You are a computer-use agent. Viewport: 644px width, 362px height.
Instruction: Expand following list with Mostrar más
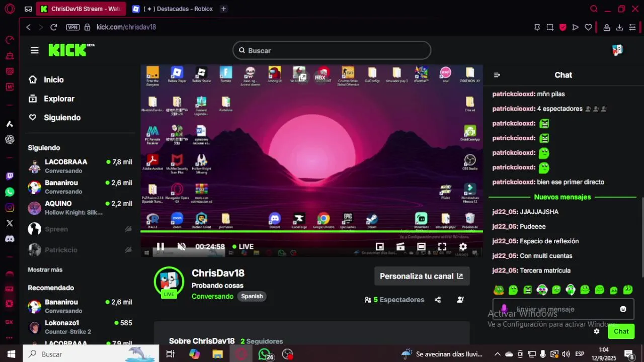pyautogui.click(x=45, y=269)
